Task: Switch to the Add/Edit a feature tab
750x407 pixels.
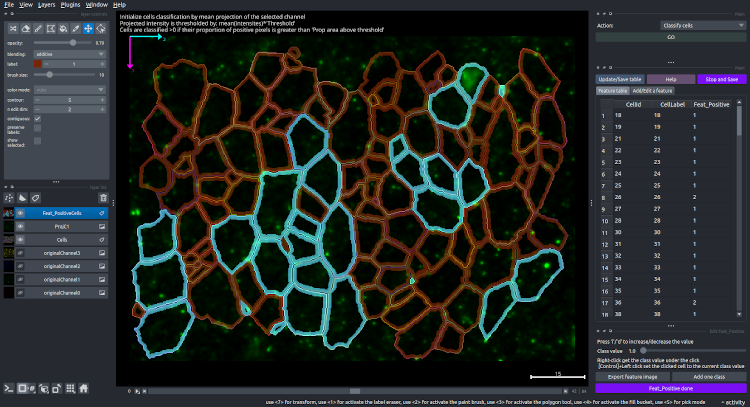Action: click(x=655, y=91)
